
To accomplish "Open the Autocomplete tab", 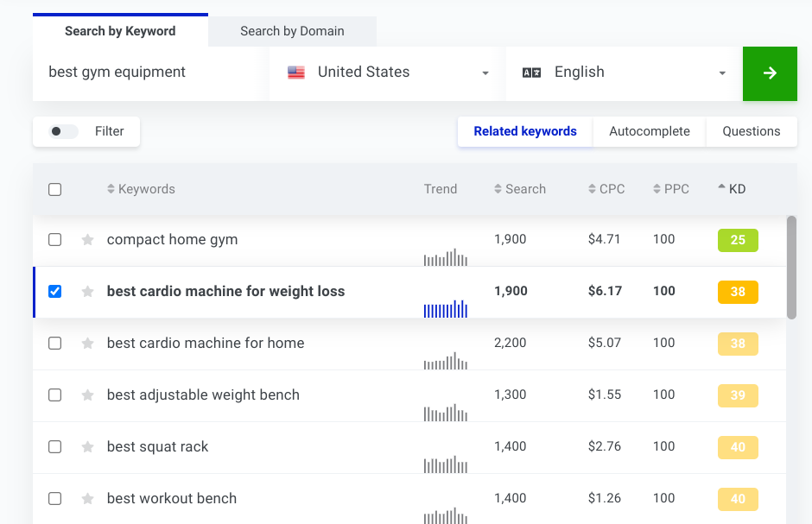I will 650,131.
